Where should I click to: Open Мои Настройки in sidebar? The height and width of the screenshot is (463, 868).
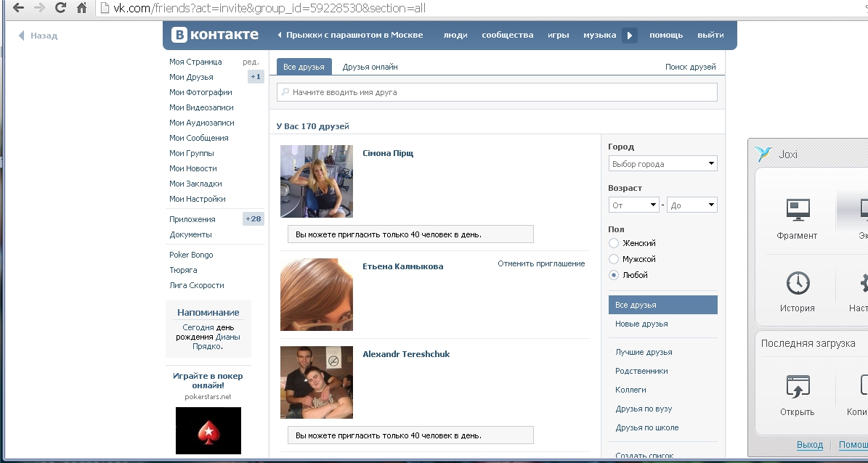click(x=197, y=199)
